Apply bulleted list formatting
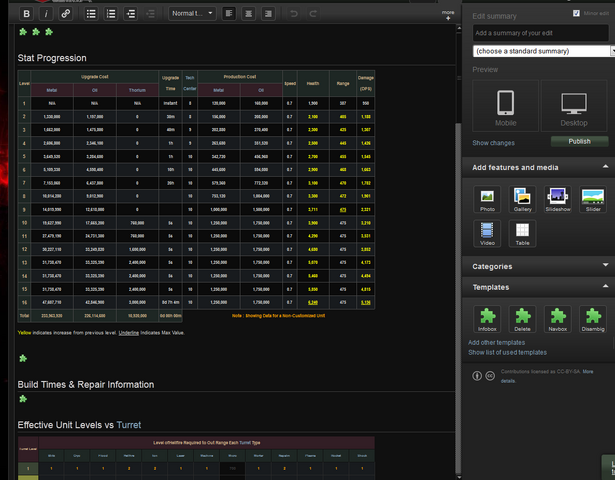 pos(91,14)
